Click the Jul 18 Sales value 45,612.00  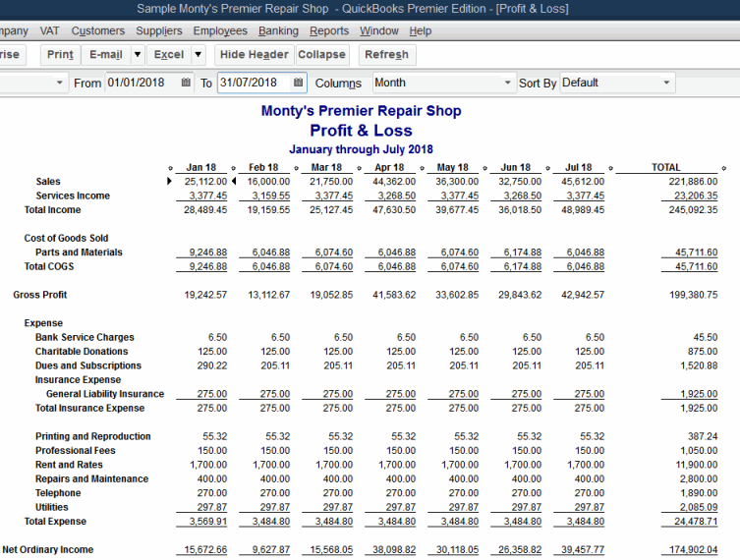pyautogui.click(x=583, y=182)
